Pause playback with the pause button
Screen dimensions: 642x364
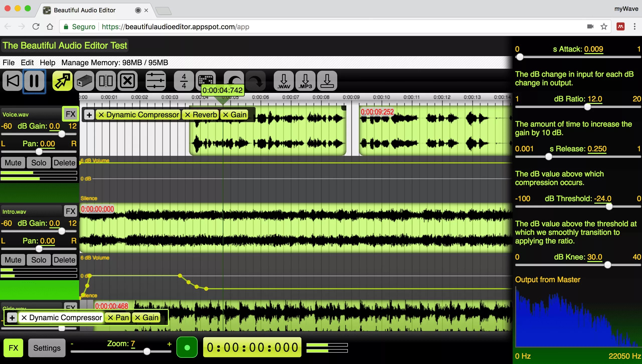pos(34,81)
